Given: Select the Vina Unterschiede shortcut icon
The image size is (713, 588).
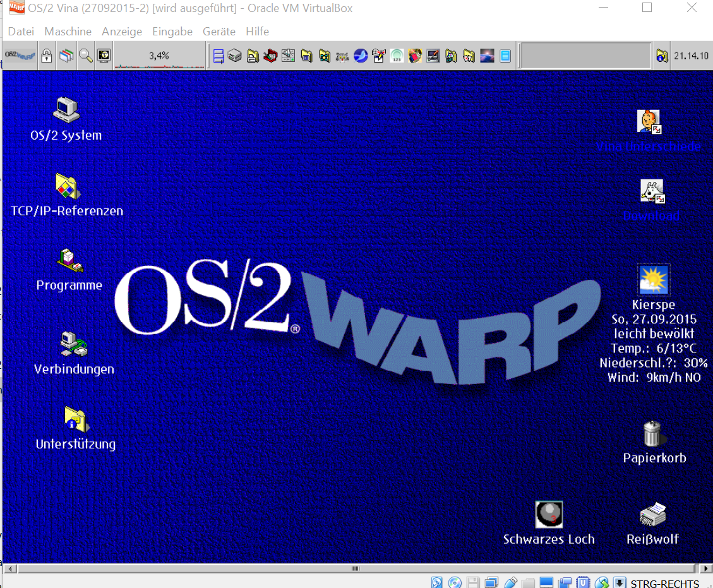Looking at the screenshot, I should pos(649,121).
